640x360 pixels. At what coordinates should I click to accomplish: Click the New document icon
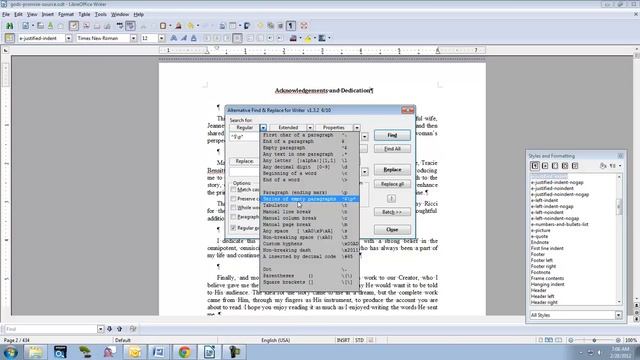click(x=26, y=26)
